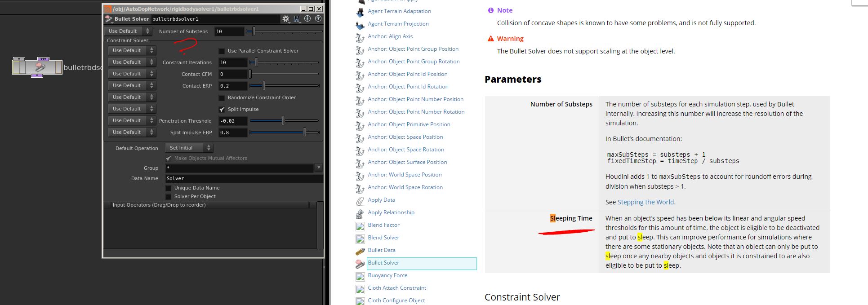Toggle Make Objects Mutual Affectors checkbox

169,158
